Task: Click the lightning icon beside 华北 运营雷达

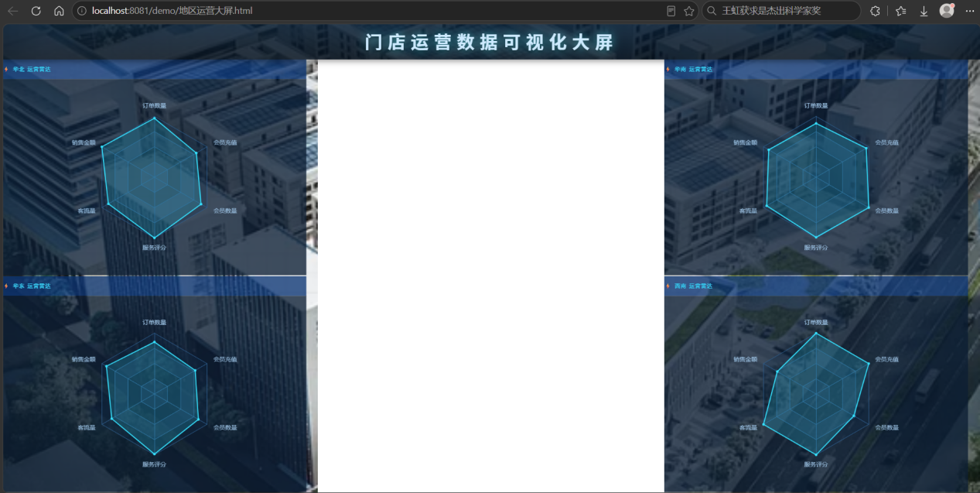Action: (6, 69)
